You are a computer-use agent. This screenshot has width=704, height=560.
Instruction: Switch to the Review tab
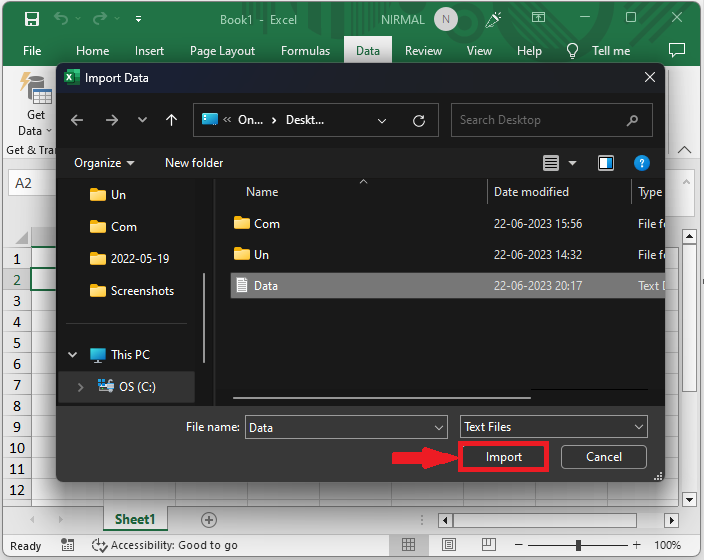click(423, 51)
